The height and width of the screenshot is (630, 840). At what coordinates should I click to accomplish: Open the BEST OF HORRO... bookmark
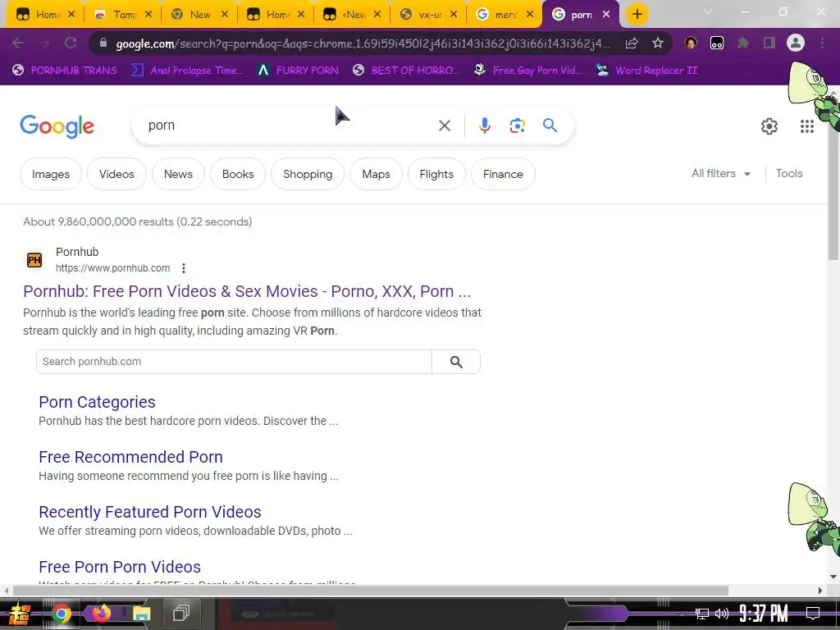click(405, 71)
